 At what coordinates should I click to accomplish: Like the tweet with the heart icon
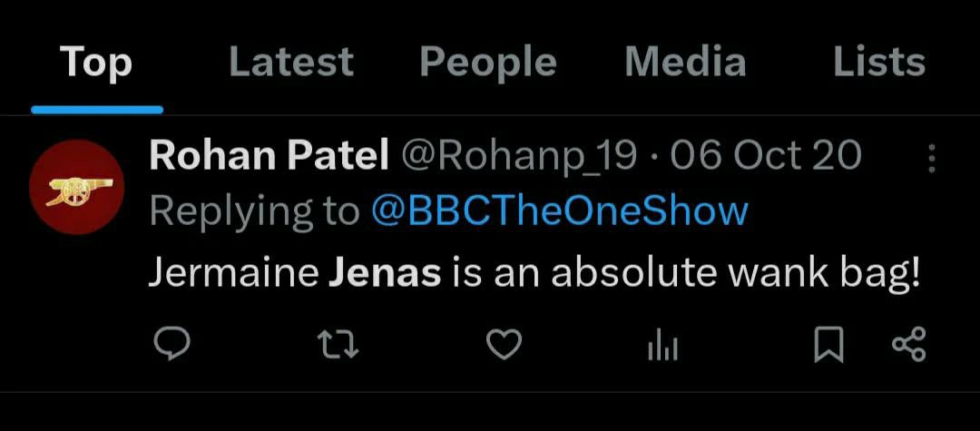(x=504, y=345)
